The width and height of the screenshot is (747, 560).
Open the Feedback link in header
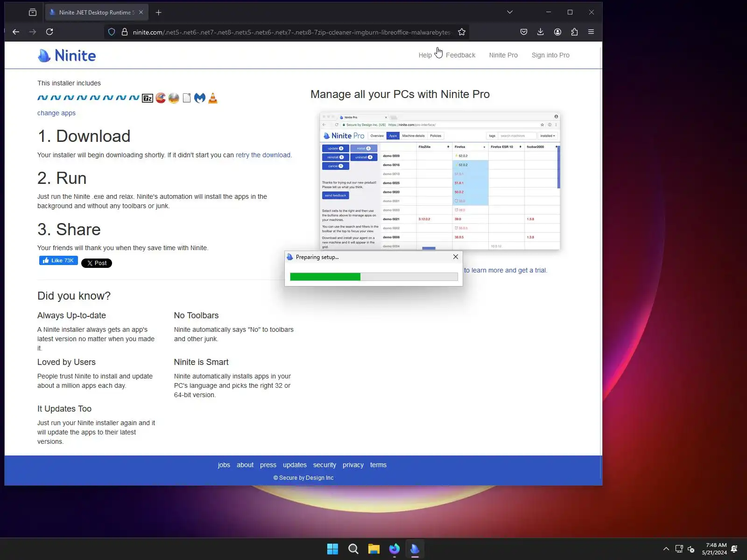[460, 55]
